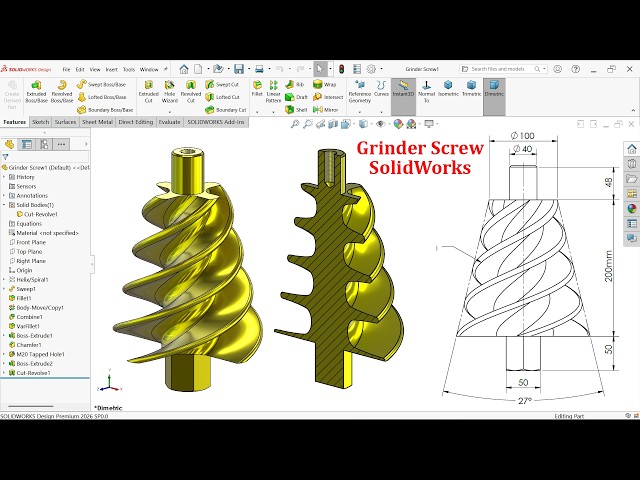Switch to the Evaluate tab
This screenshot has width=640, height=480.
click(x=169, y=122)
